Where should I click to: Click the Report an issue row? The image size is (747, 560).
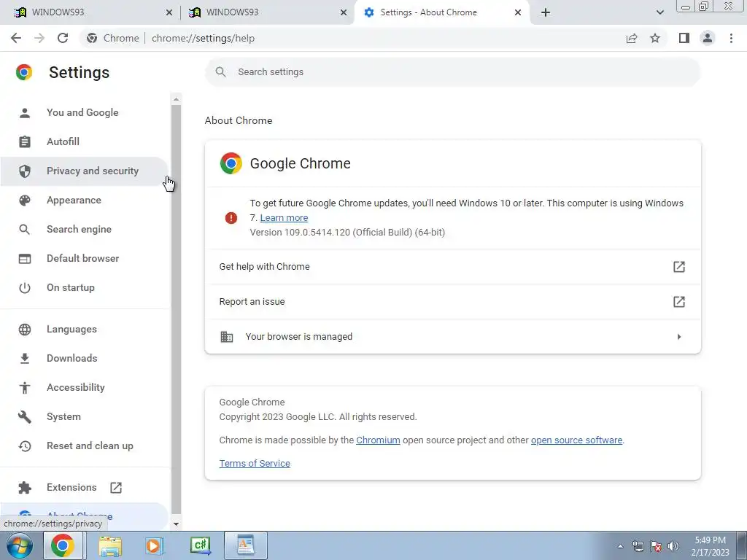[452, 301]
